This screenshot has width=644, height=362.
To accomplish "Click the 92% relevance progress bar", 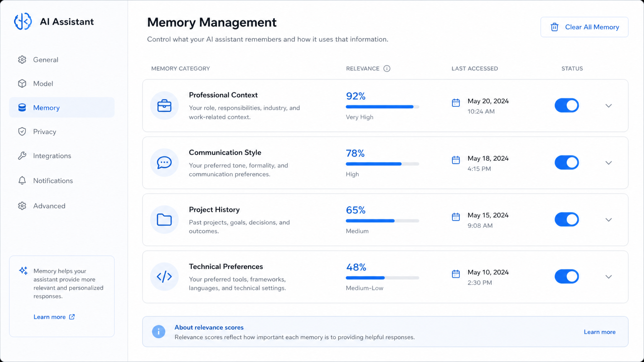I will click(x=382, y=107).
